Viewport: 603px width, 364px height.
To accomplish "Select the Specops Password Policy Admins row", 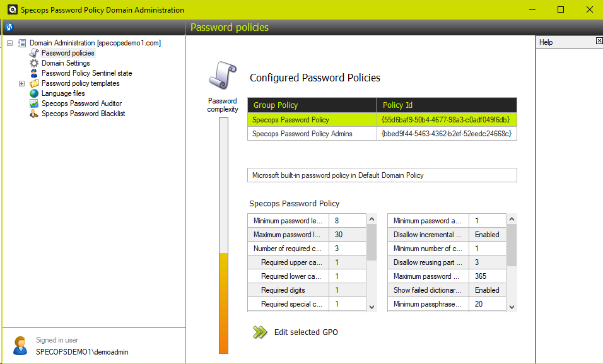I will [x=382, y=134].
